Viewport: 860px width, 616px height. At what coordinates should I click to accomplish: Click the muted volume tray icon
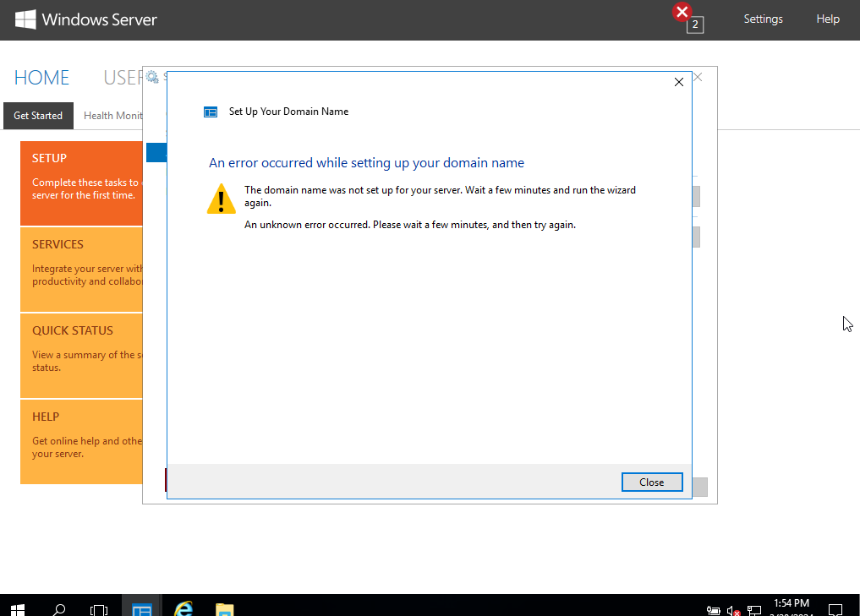point(733,611)
